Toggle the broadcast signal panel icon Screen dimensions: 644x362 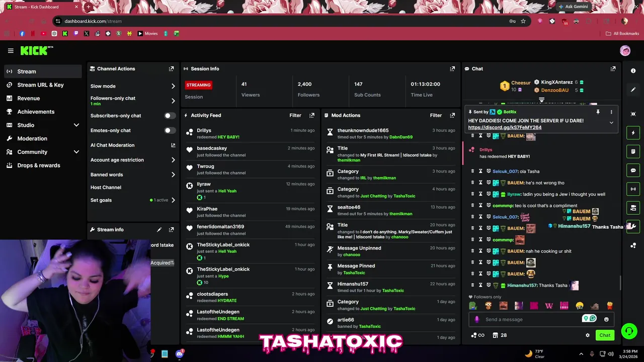(x=633, y=189)
